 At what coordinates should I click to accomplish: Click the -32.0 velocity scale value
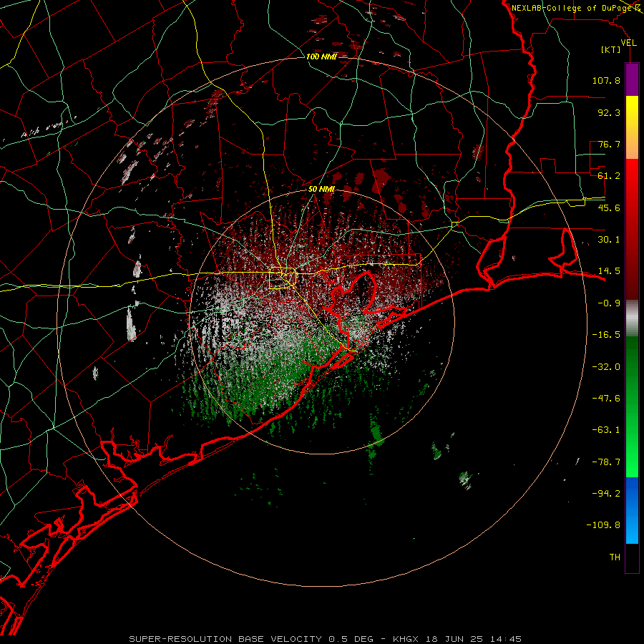coord(606,367)
